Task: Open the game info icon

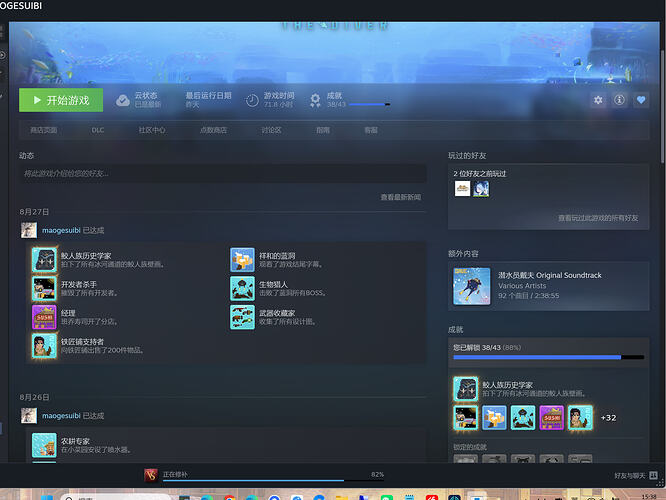Action: [x=619, y=100]
